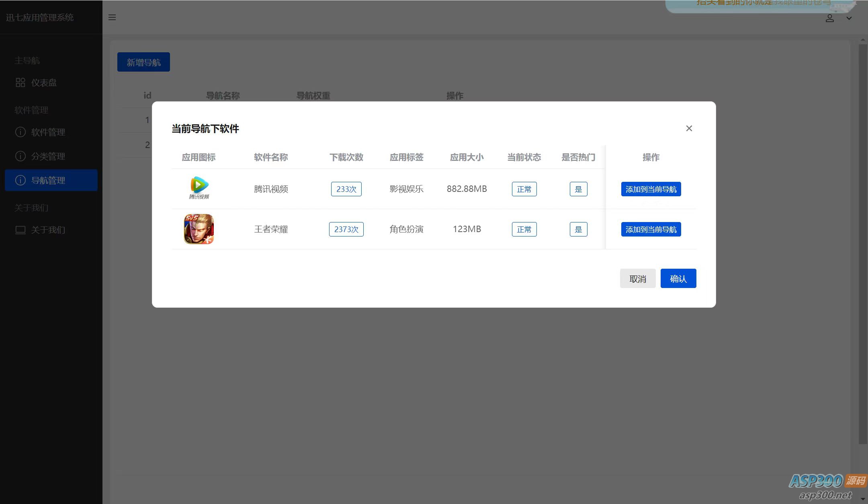Add 王者荣耀 to current navigation

(651, 229)
